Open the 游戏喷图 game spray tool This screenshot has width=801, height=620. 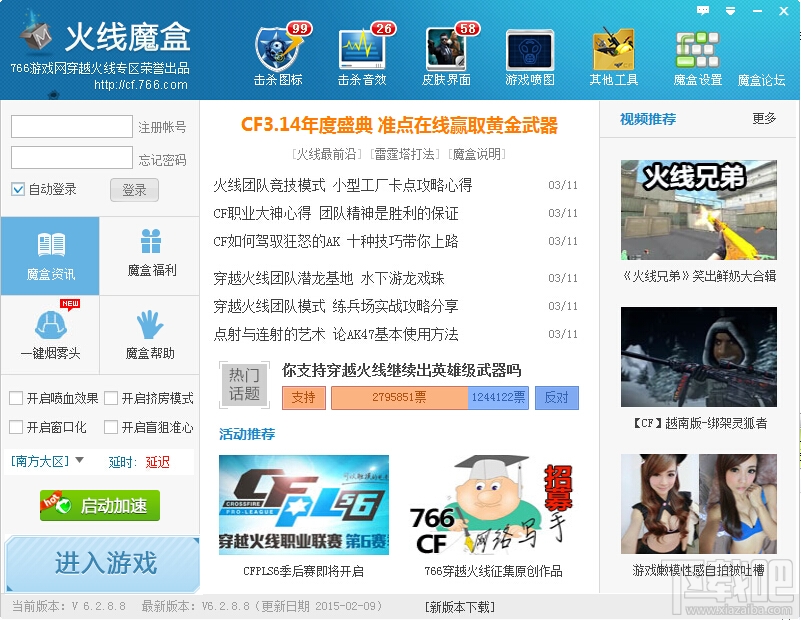click(x=530, y=57)
